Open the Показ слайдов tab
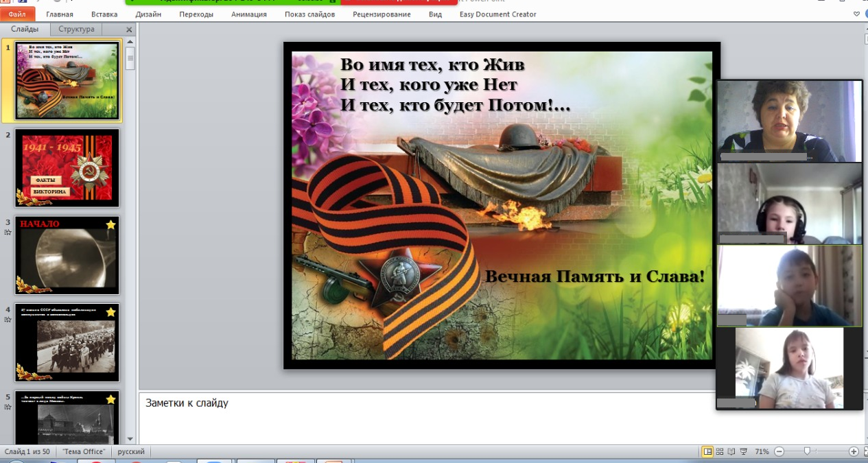This screenshot has height=463, width=868. coord(309,14)
